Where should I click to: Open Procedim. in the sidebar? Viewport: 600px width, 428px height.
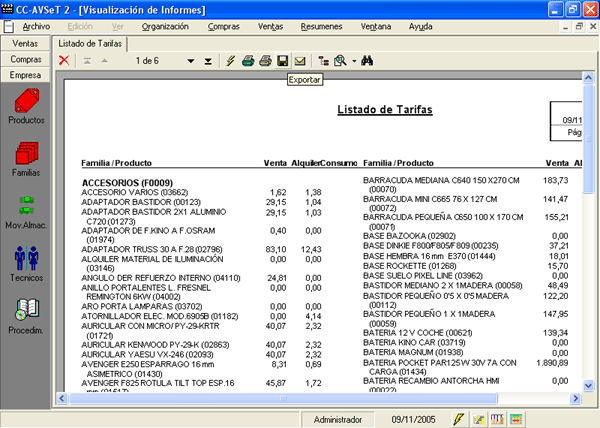(26, 317)
